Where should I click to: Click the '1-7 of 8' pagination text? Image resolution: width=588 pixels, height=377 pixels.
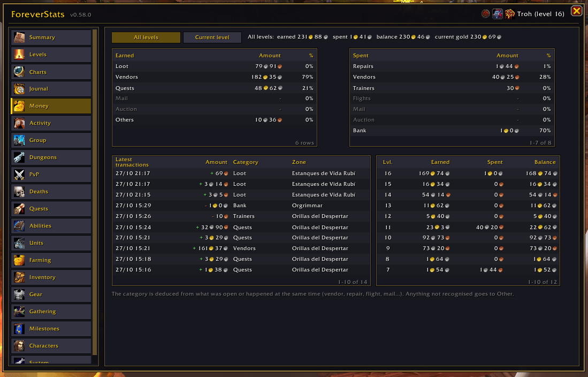pos(540,142)
